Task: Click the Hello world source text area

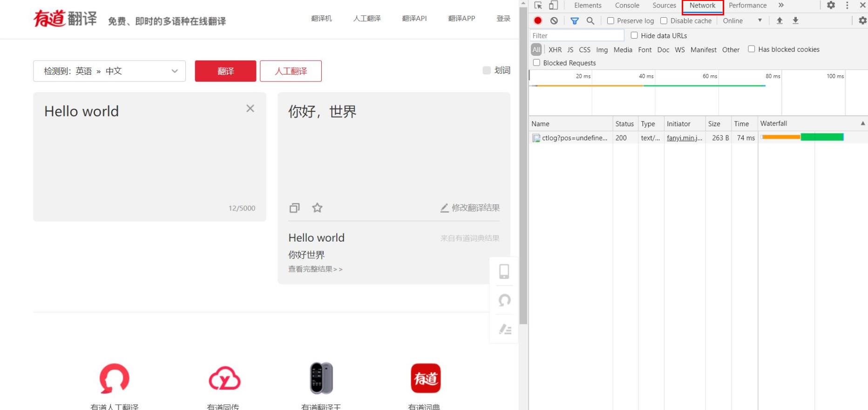Action: tap(149, 157)
